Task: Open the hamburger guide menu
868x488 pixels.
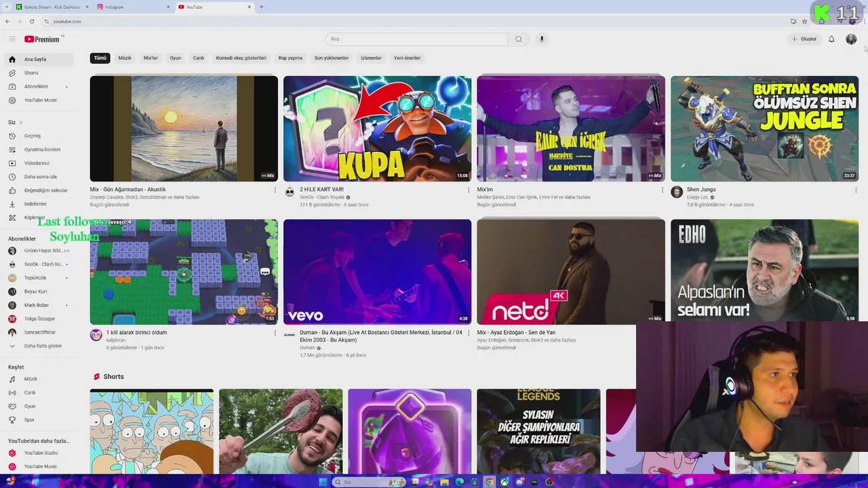Action: pyautogui.click(x=12, y=39)
